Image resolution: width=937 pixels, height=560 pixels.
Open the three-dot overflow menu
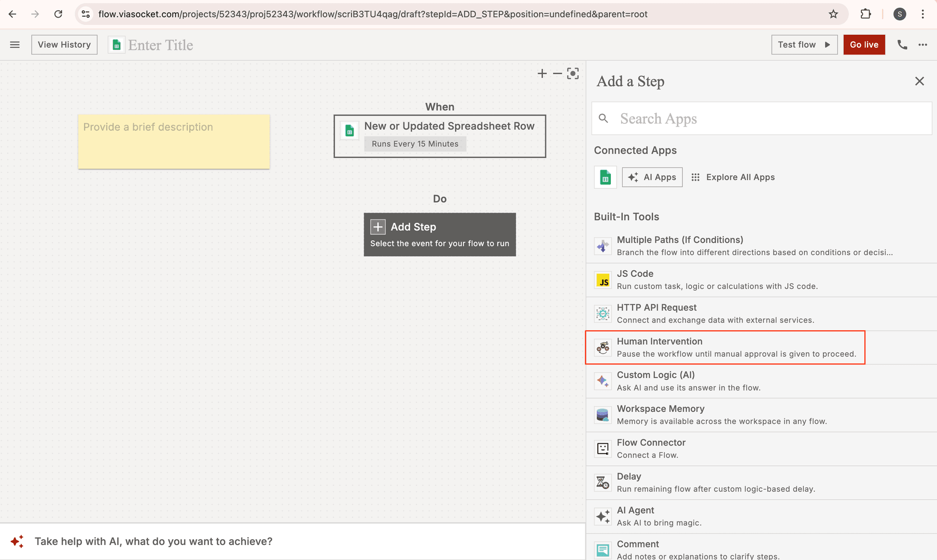[923, 45]
